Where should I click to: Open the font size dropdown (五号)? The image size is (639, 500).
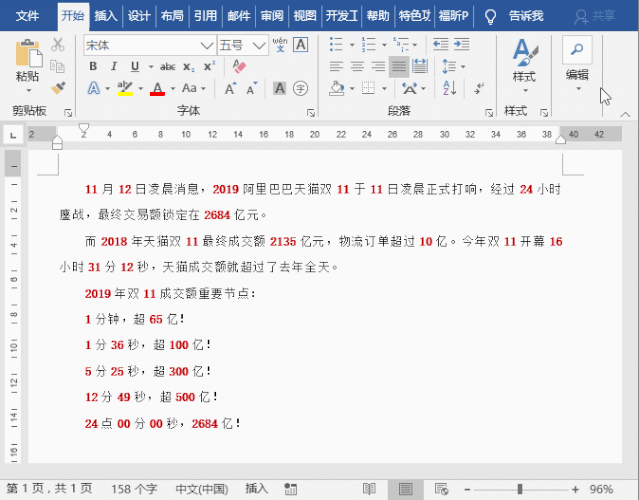click(259, 45)
